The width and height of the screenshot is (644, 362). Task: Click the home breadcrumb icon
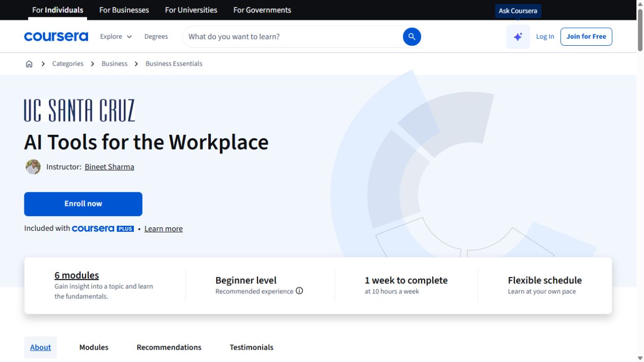29,64
